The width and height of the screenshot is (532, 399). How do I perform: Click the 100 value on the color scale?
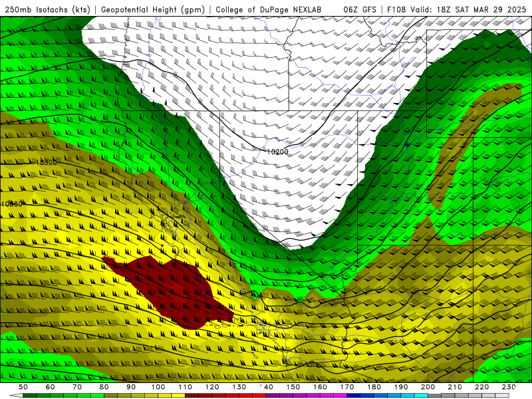click(158, 387)
